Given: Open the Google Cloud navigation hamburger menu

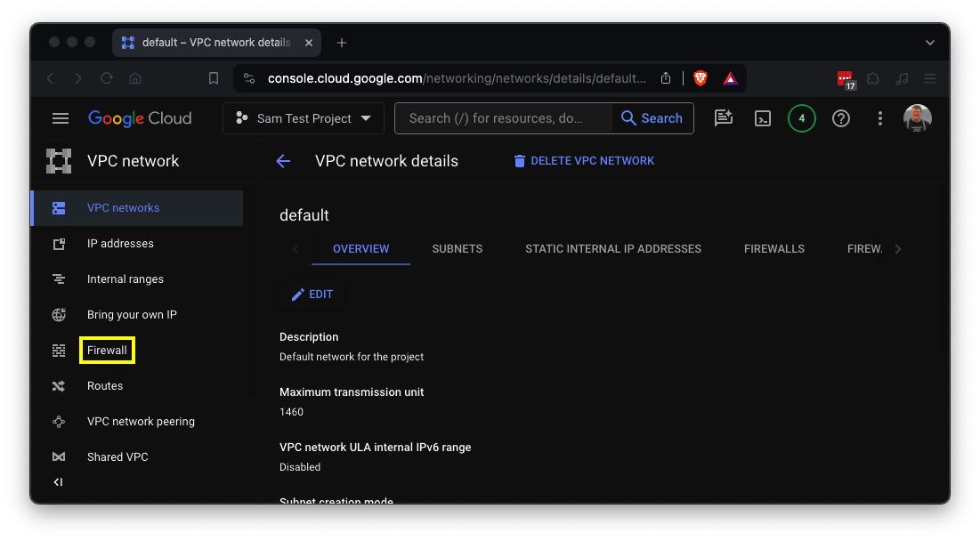Looking at the screenshot, I should click(61, 118).
